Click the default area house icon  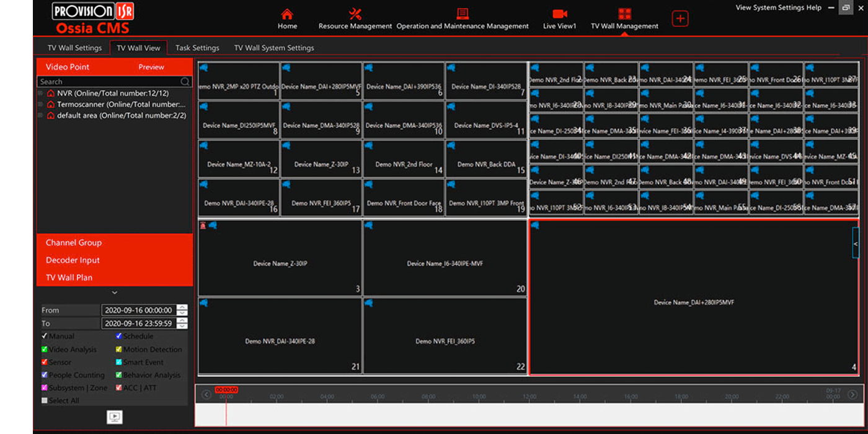pos(51,115)
